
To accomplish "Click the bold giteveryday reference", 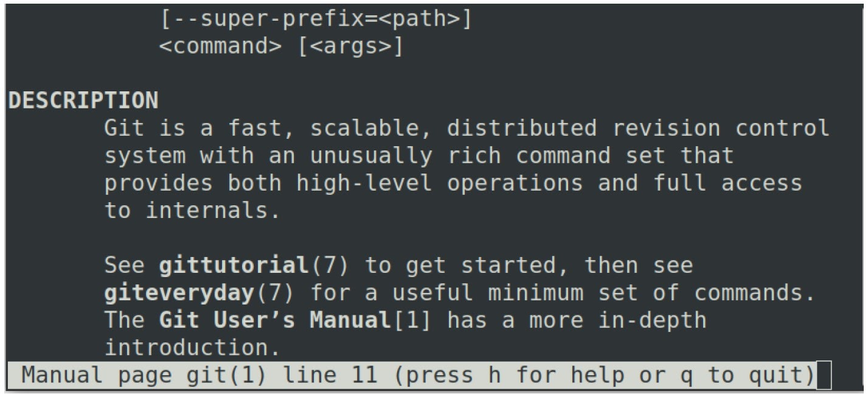I will tap(179, 293).
